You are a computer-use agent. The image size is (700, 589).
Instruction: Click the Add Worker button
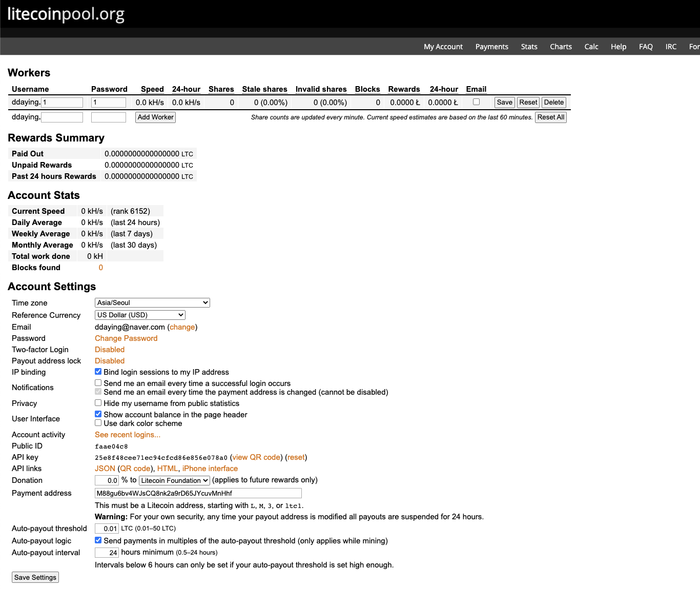(156, 117)
